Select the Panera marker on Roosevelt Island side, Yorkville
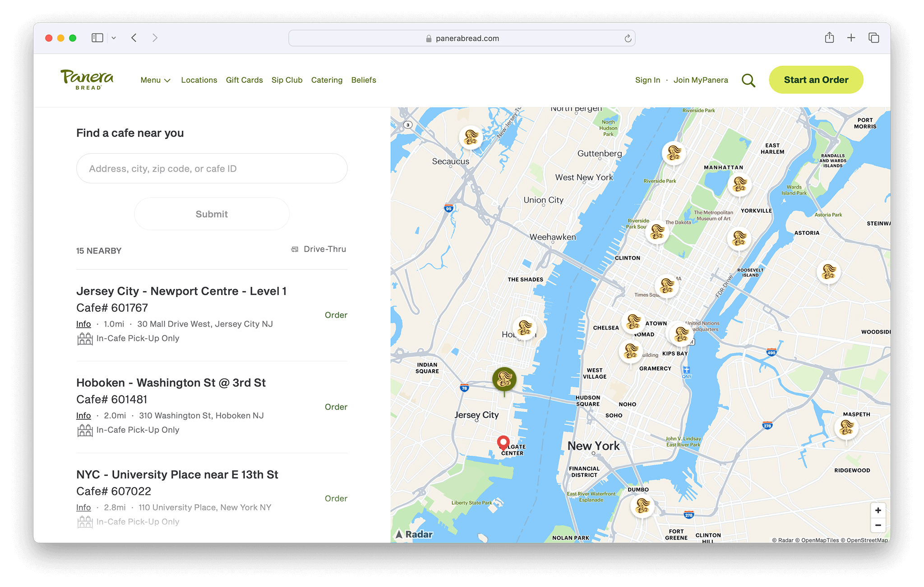 [739, 238]
